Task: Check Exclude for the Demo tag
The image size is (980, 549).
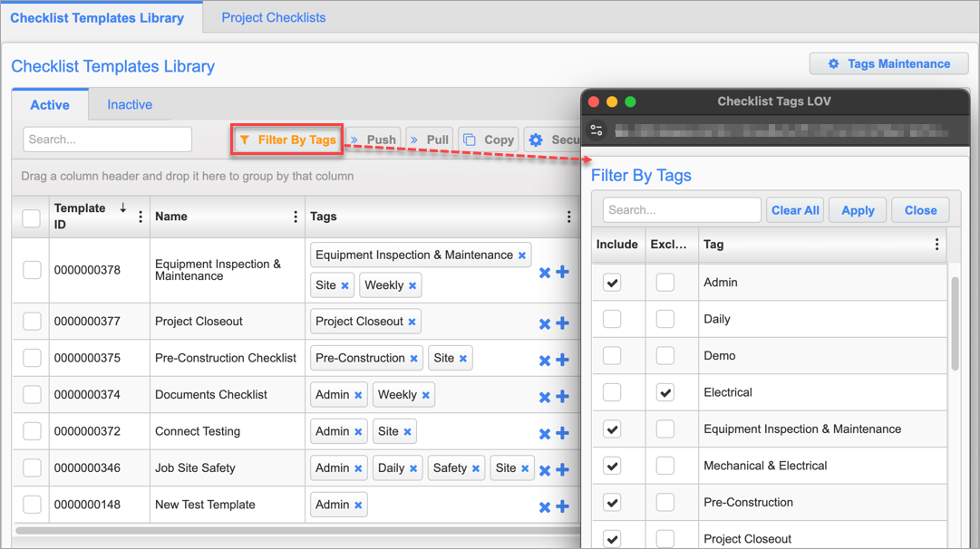Action: (665, 356)
